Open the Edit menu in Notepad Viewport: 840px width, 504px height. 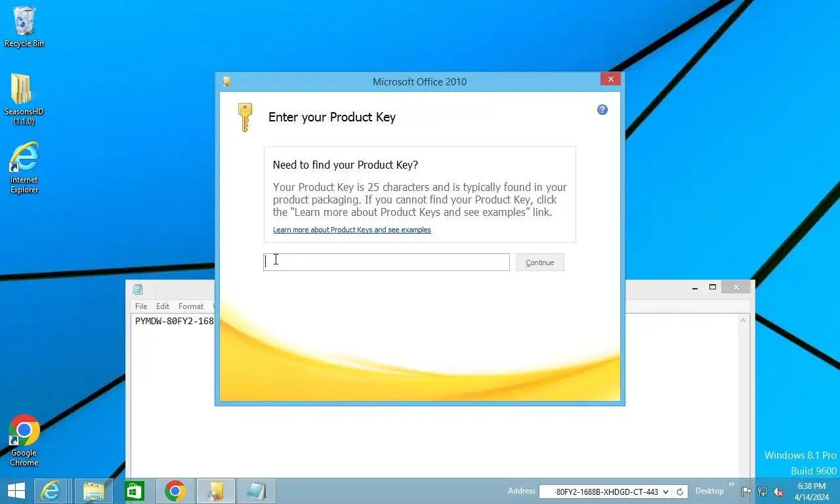(x=163, y=306)
